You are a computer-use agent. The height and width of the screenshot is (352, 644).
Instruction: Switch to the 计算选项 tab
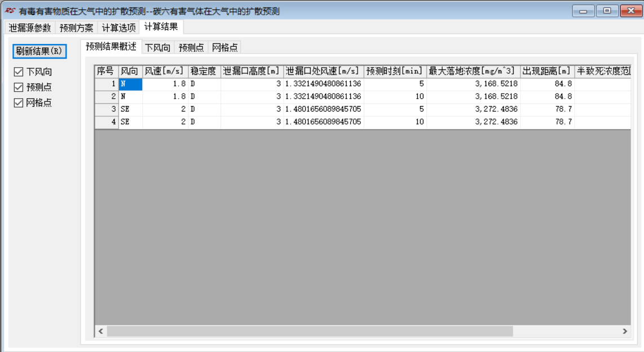pos(118,28)
